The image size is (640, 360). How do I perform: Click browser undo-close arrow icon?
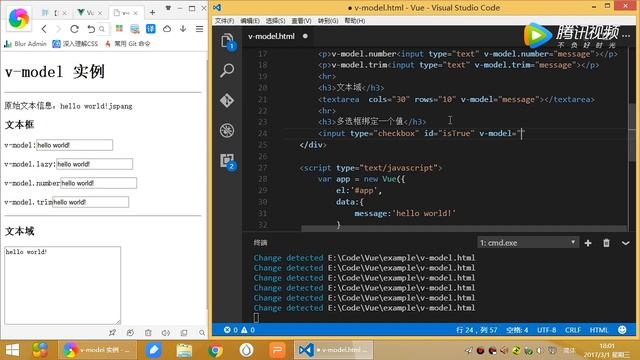[91, 29]
